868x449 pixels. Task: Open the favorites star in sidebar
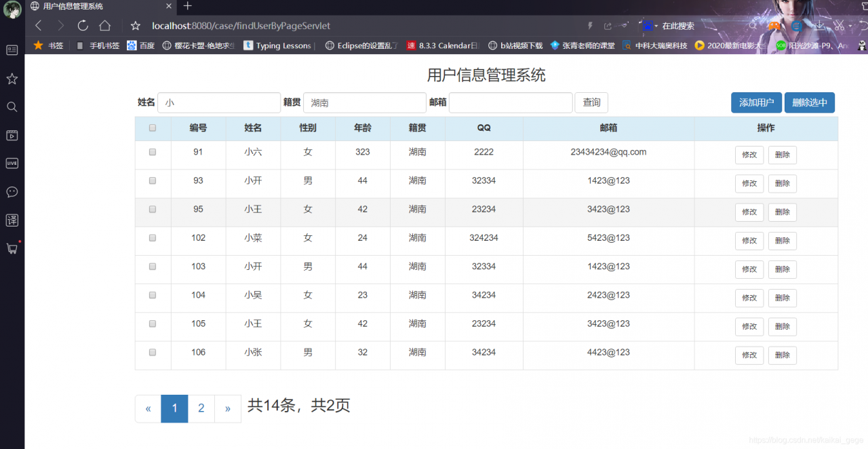coord(12,79)
